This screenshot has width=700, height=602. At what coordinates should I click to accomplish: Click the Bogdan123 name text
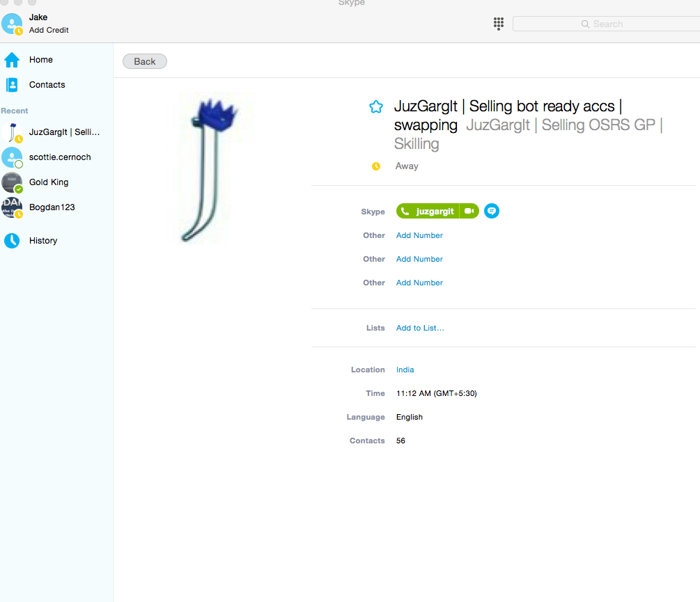[x=52, y=207]
